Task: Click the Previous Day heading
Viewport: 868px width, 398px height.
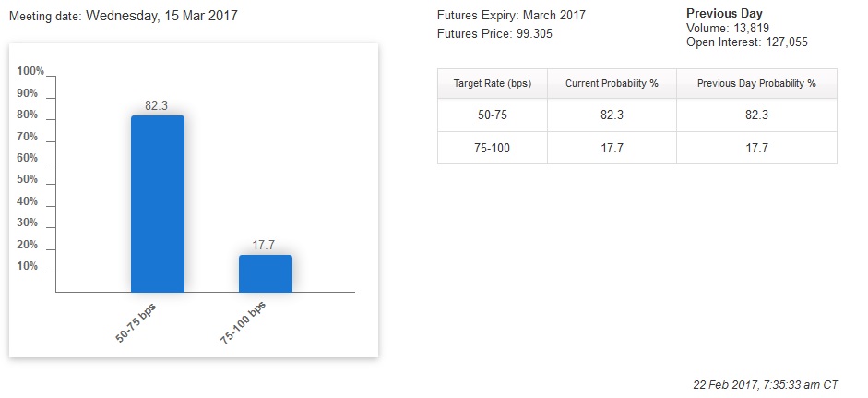Action: [724, 14]
